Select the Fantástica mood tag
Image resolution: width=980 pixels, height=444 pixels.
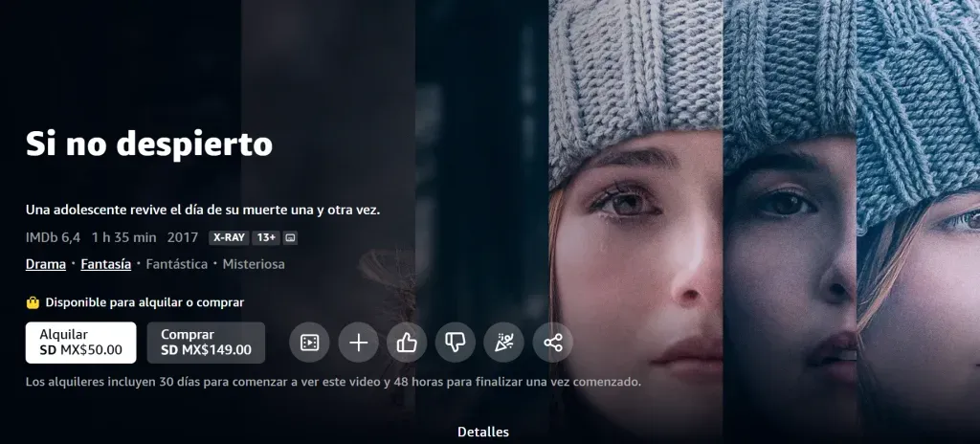click(176, 264)
